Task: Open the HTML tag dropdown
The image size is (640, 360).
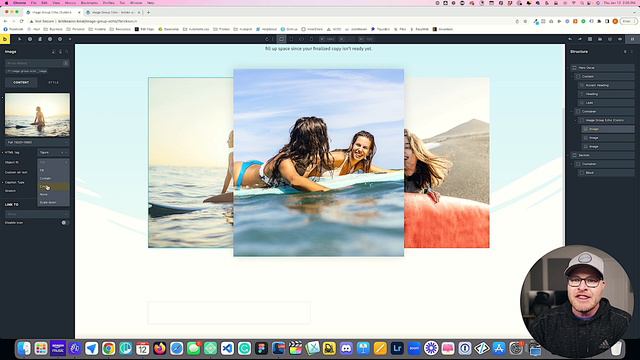Action: [x=53, y=153]
